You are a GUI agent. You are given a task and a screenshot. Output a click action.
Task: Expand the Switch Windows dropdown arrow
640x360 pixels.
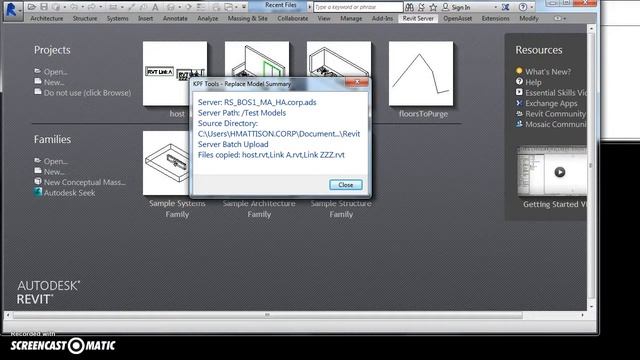(x=236, y=7)
